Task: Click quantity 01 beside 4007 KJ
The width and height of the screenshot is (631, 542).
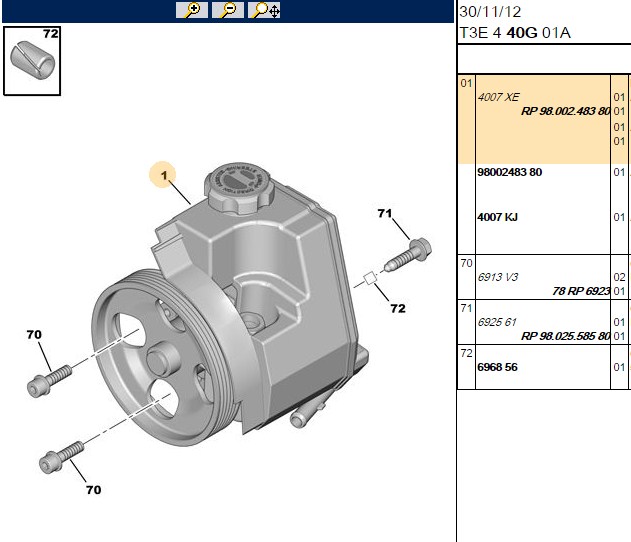Action: click(x=619, y=217)
